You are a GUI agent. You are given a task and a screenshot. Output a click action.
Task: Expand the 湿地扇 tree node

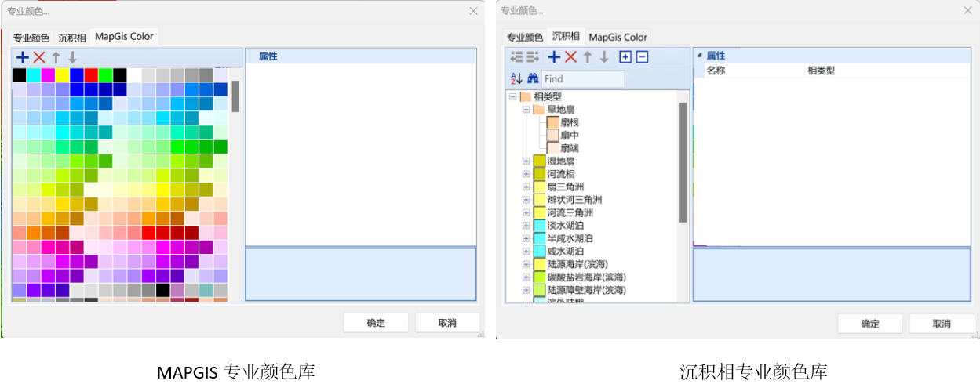(526, 161)
